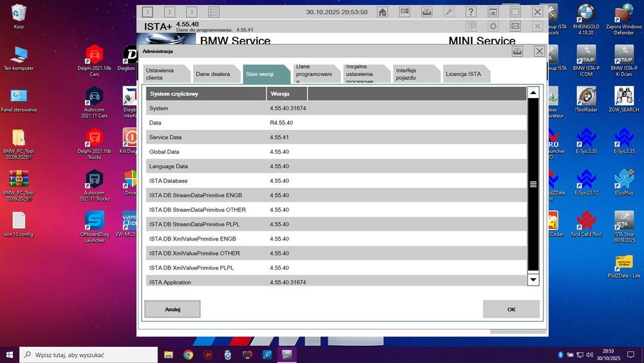Click Wersja column header
The image size is (644, 363).
click(x=287, y=93)
